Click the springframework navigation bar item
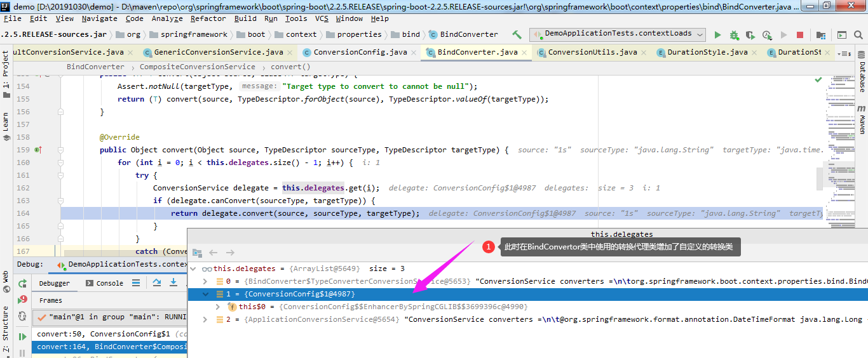The image size is (868, 358). click(187, 34)
